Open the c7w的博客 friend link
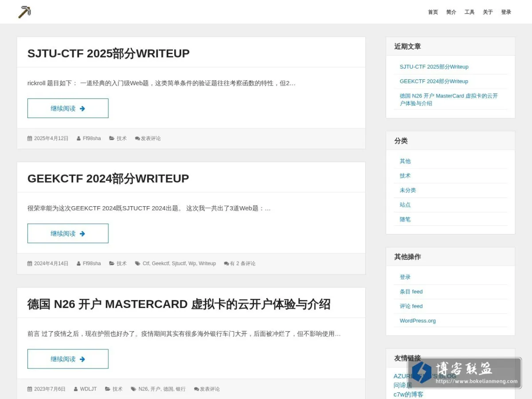Screen dimensions: 532x399 [x=408, y=394]
